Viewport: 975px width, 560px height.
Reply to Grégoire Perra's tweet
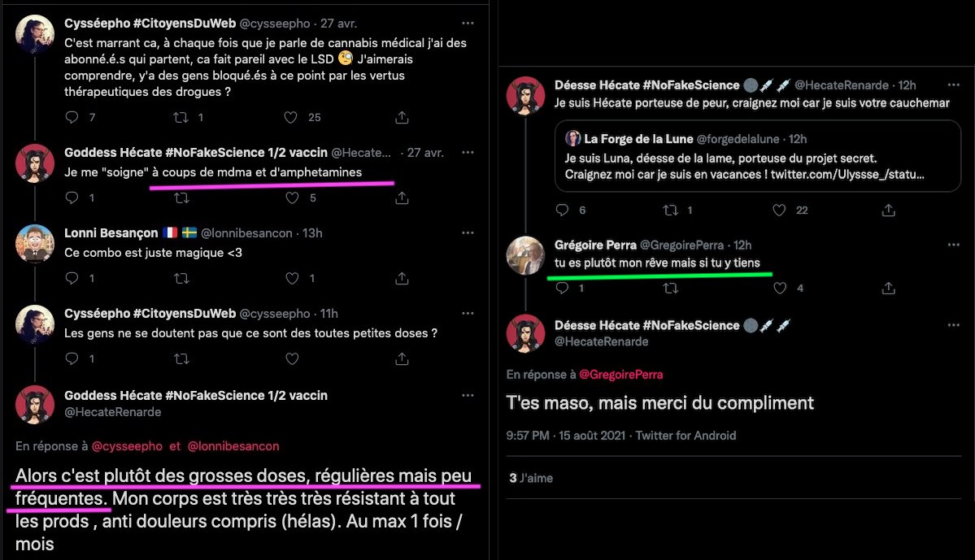[563, 288]
